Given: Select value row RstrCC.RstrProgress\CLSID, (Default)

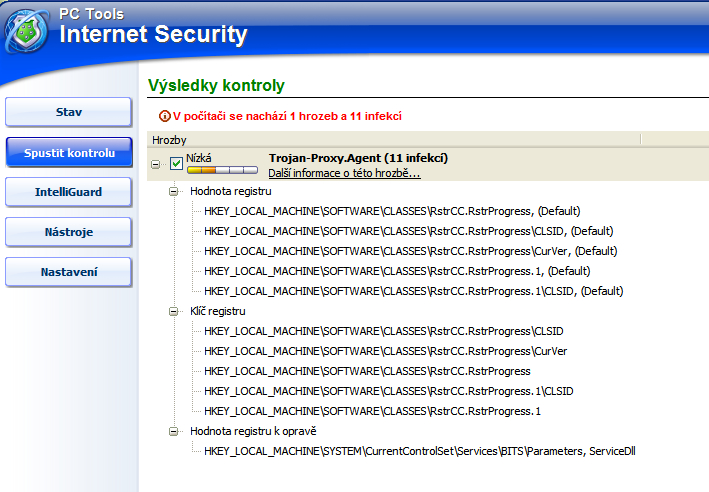Looking at the screenshot, I should tap(408, 231).
